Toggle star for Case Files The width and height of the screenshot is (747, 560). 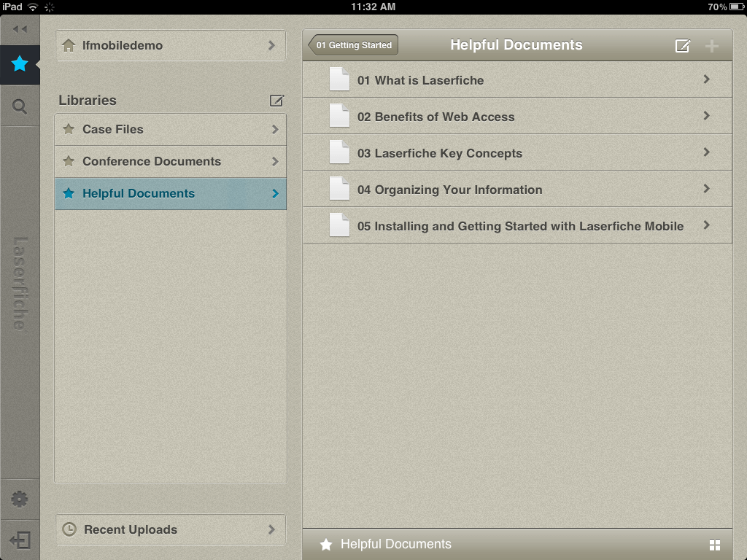click(69, 129)
